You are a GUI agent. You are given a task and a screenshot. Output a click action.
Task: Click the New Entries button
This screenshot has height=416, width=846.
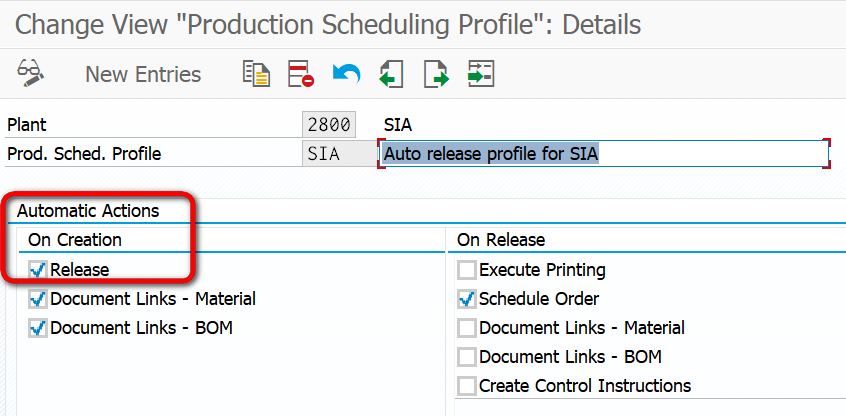tap(143, 74)
